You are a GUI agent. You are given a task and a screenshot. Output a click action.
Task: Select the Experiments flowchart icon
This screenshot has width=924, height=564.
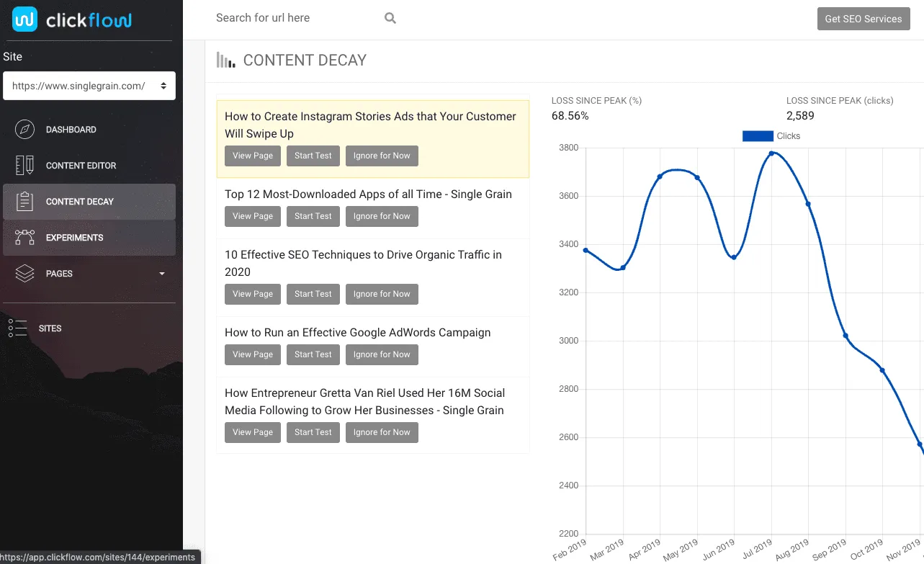[x=24, y=237]
